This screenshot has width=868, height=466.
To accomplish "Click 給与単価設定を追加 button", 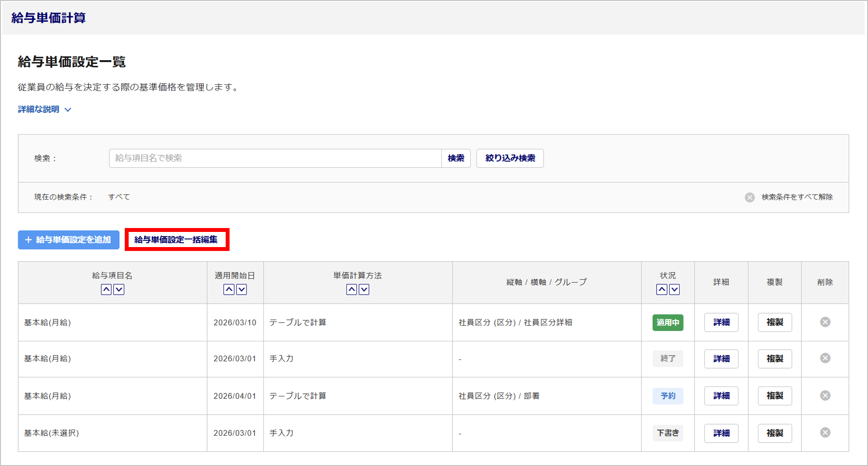I will tap(68, 240).
